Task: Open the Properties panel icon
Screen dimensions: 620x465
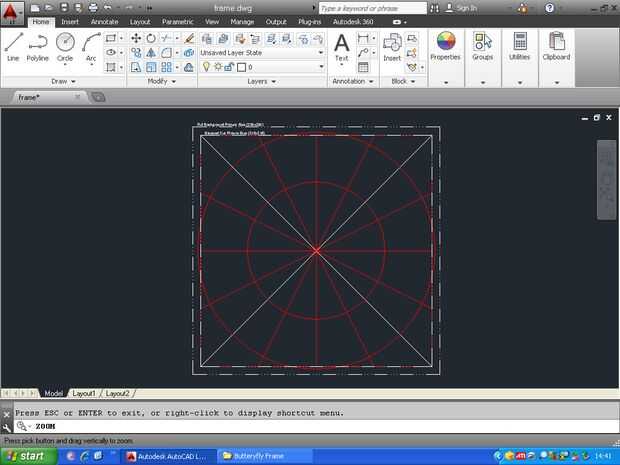Action: tap(445, 45)
